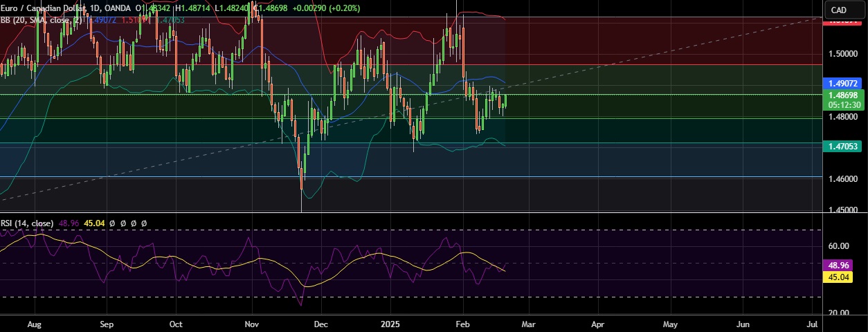Click 2025 on the time axis
Image resolution: width=868 pixels, height=332 pixels.
[390, 323]
